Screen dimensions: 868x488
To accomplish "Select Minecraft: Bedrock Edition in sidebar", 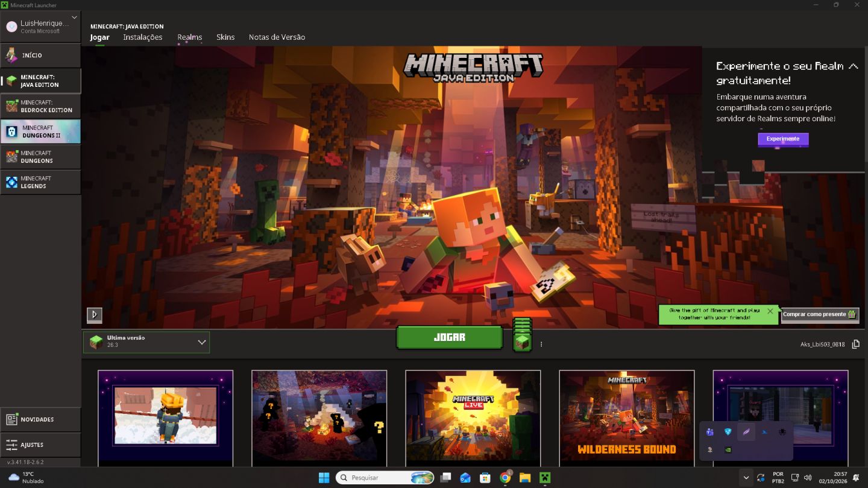I will point(40,106).
